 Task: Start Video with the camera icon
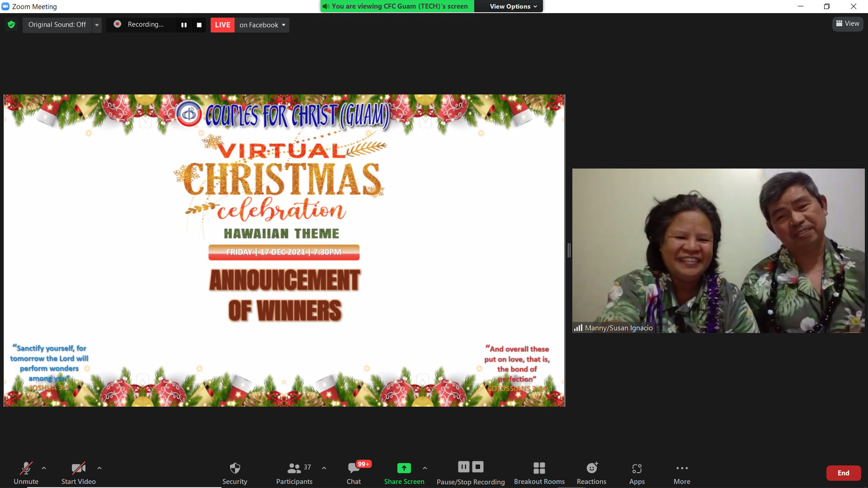point(78,473)
